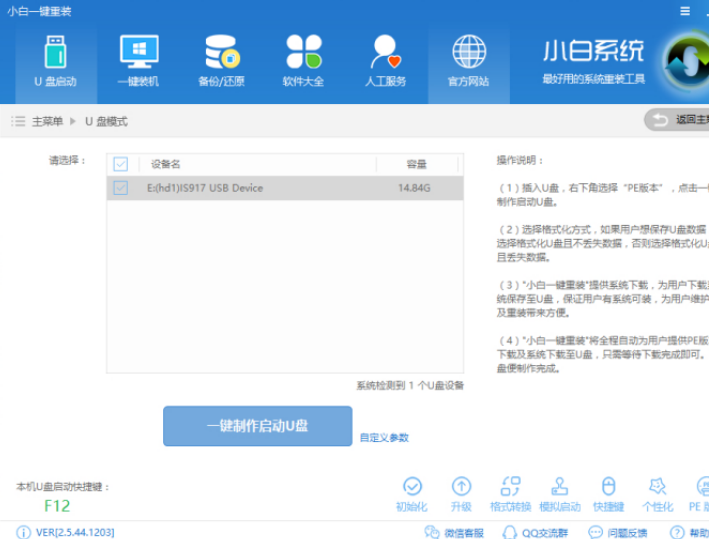Click 操作说明 heading text
The height and width of the screenshot is (539, 709).
point(520,160)
